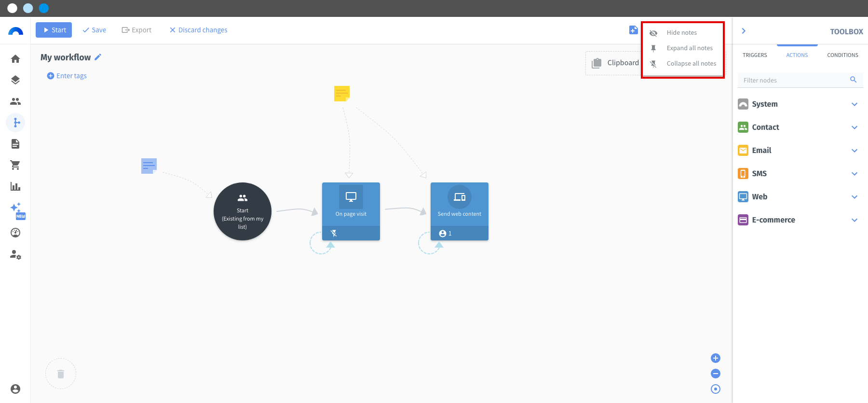
Task: Click the contact count badge on Send web content
Action: [x=445, y=234]
